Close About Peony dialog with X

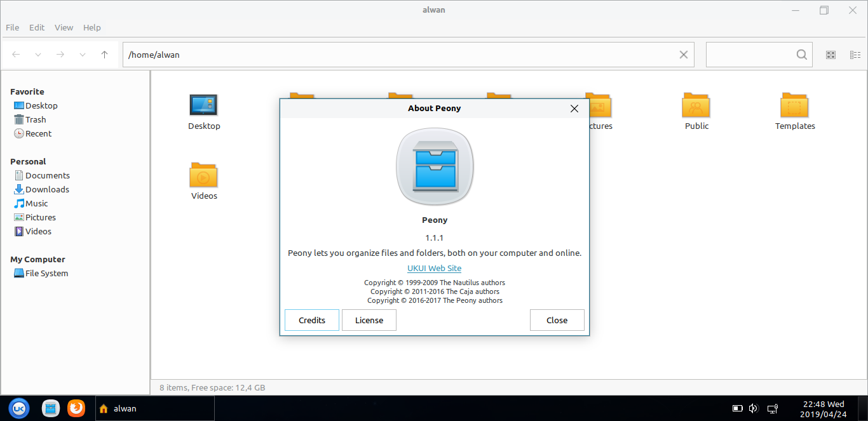pos(574,109)
